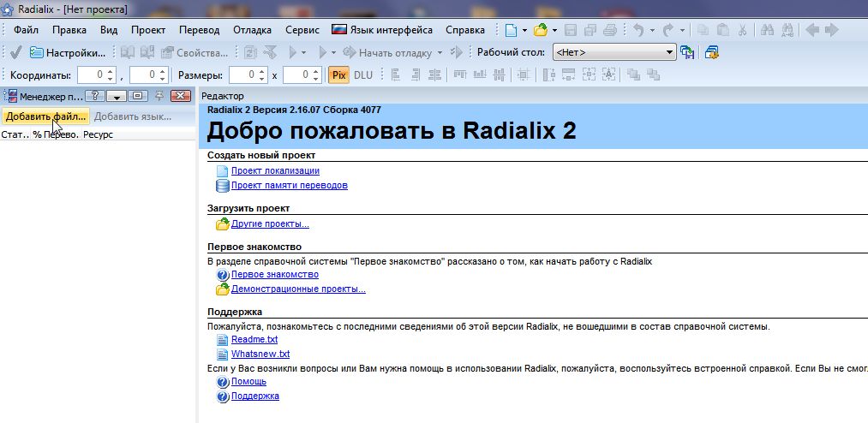
Task: Click the New document toolbar icon
Action: pyautogui.click(x=511, y=30)
